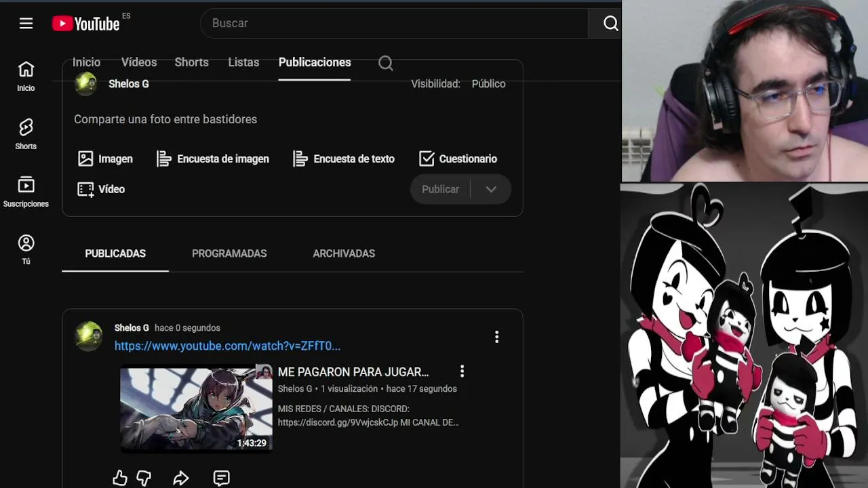Click Shelos G avatar in composer

[x=85, y=83]
